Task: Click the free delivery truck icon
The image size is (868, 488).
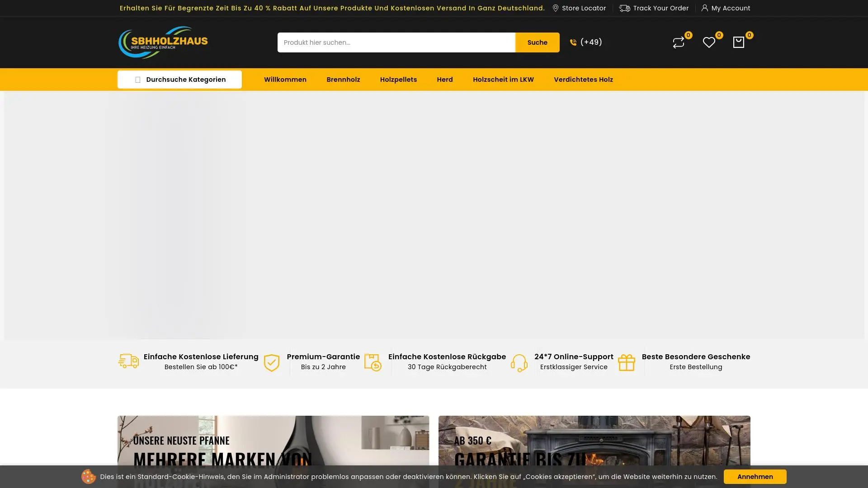Action: pos(128,361)
